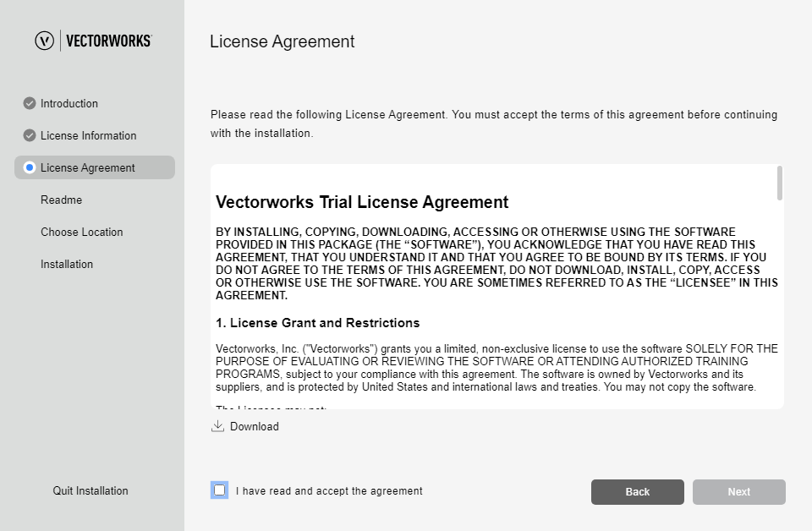The height and width of the screenshot is (531, 812).
Task: Jump to Choose Location step
Action: click(82, 232)
